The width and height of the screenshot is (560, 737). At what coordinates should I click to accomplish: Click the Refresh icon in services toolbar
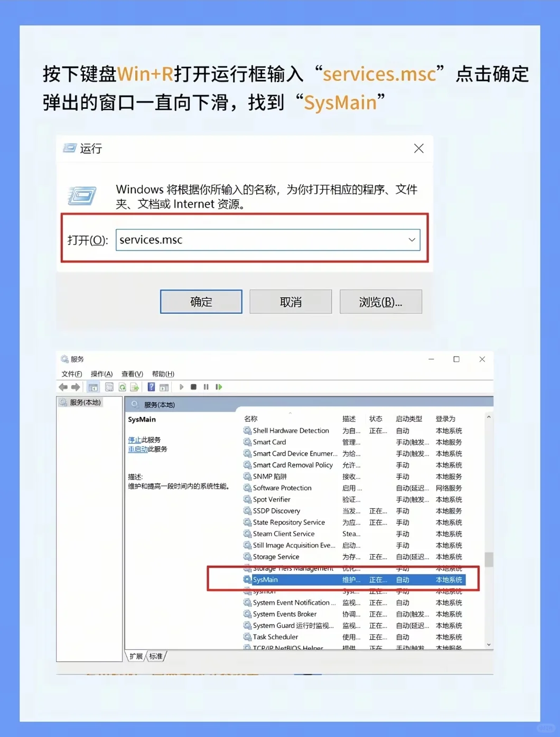click(x=122, y=387)
